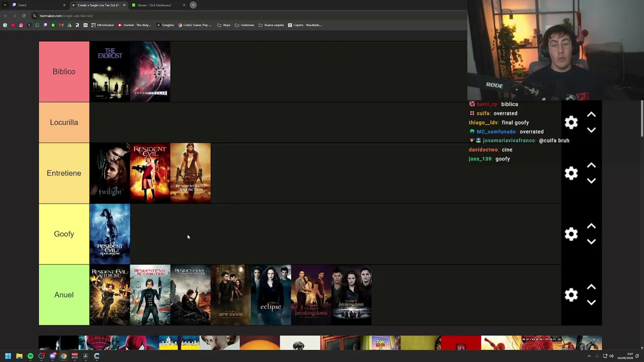644x362 pixels.
Task: Open the EthnoGuessr bookmark
Action: coord(103,25)
